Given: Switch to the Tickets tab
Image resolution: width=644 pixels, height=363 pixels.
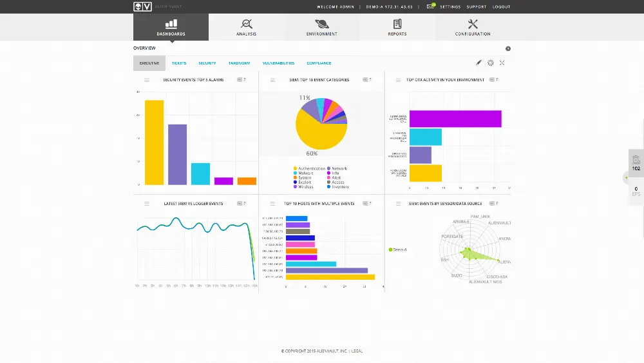Looking at the screenshot, I should click(x=179, y=63).
